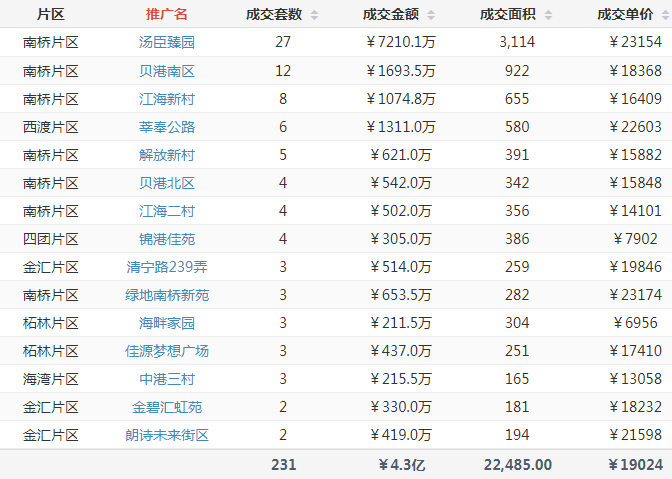672x479 pixels.
Task: Select the ¥22603 unit price cell
Action: click(x=635, y=127)
